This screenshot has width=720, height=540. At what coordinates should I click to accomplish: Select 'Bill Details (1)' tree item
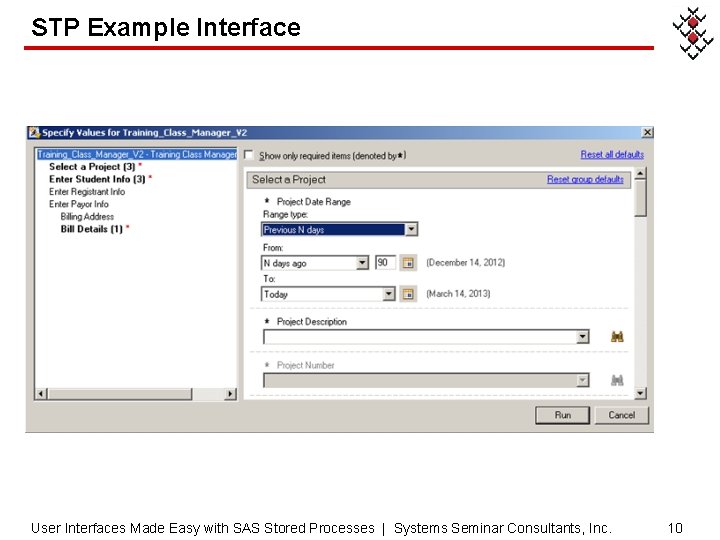[x=92, y=229]
